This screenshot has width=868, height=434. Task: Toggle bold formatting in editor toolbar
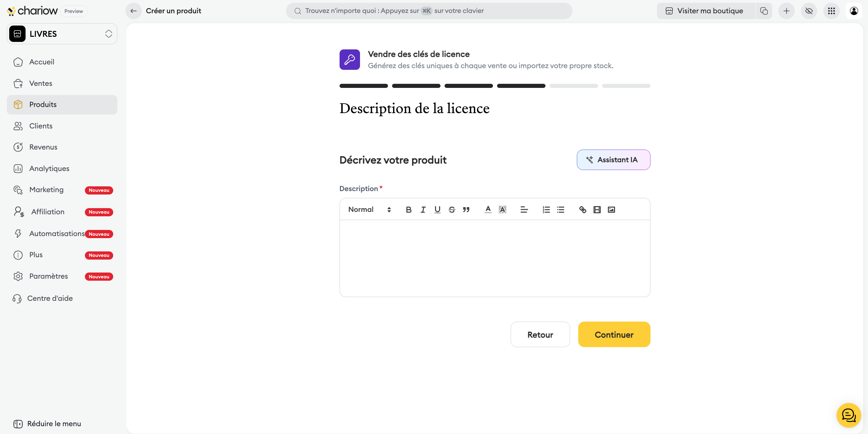tap(408, 210)
